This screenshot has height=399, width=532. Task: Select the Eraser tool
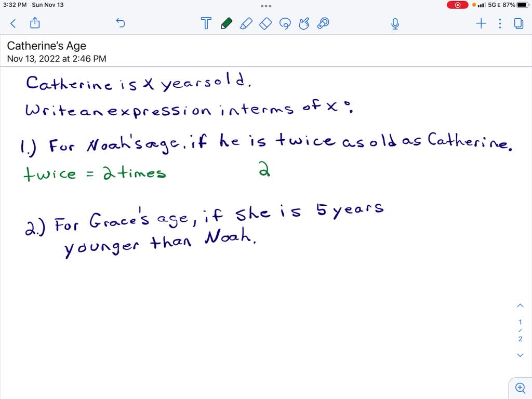click(x=265, y=23)
